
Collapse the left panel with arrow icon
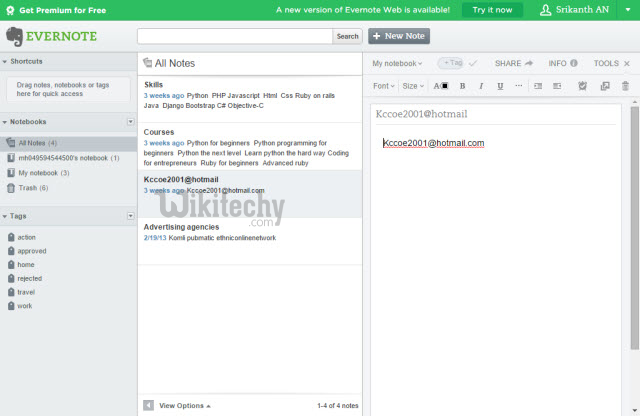click(x=148, y=405)
